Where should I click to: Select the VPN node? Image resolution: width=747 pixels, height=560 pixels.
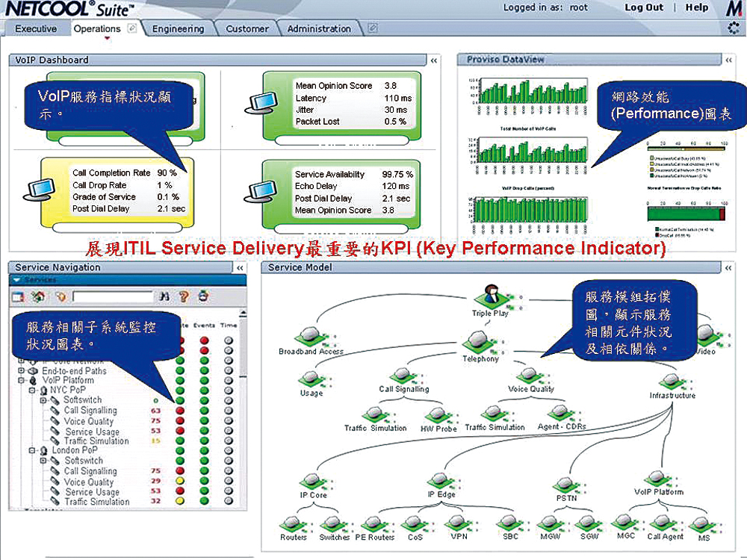click(x=458, y=528)
